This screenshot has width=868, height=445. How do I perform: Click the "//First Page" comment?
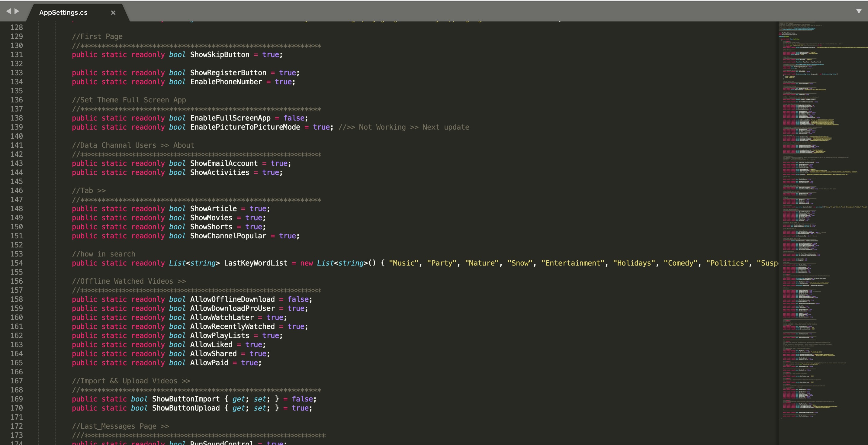point(97,37)
